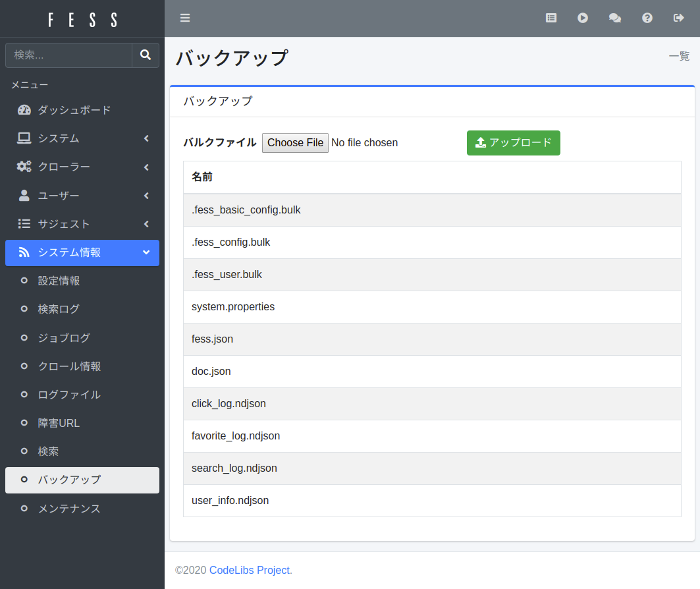The height and width of the screenshot is (589, 700).
Task: Open the ジョブログ menu item
Action: click(64, 338)
